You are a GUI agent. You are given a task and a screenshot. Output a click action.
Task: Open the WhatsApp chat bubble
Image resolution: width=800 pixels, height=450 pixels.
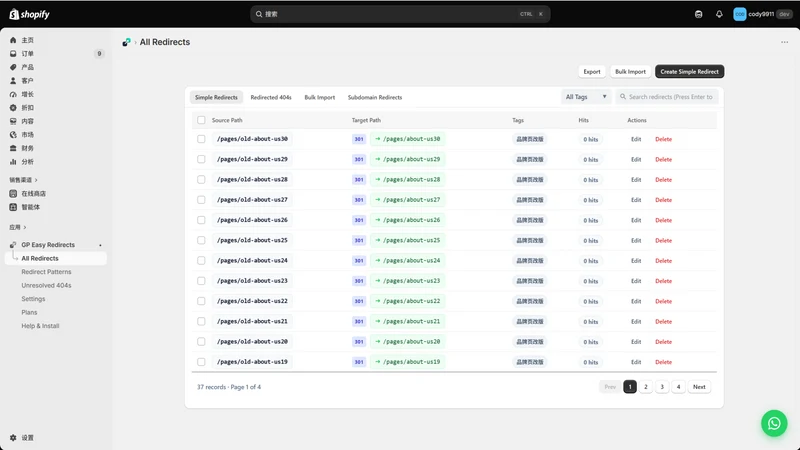tap(774, 423)
